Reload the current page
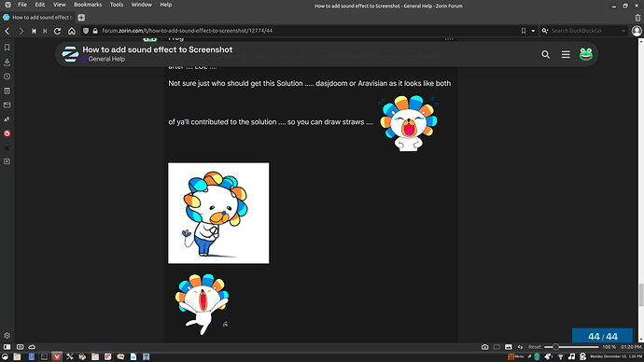 (58, 31)
